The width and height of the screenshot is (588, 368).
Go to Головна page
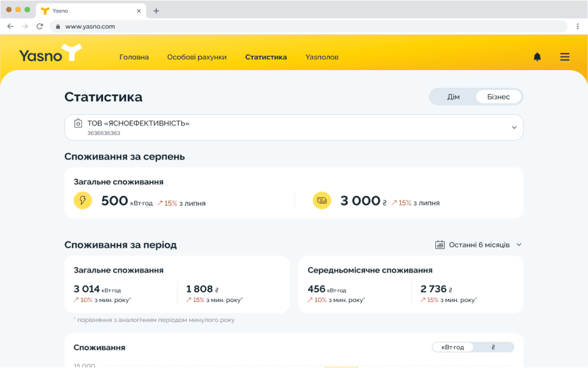(134, 57)
